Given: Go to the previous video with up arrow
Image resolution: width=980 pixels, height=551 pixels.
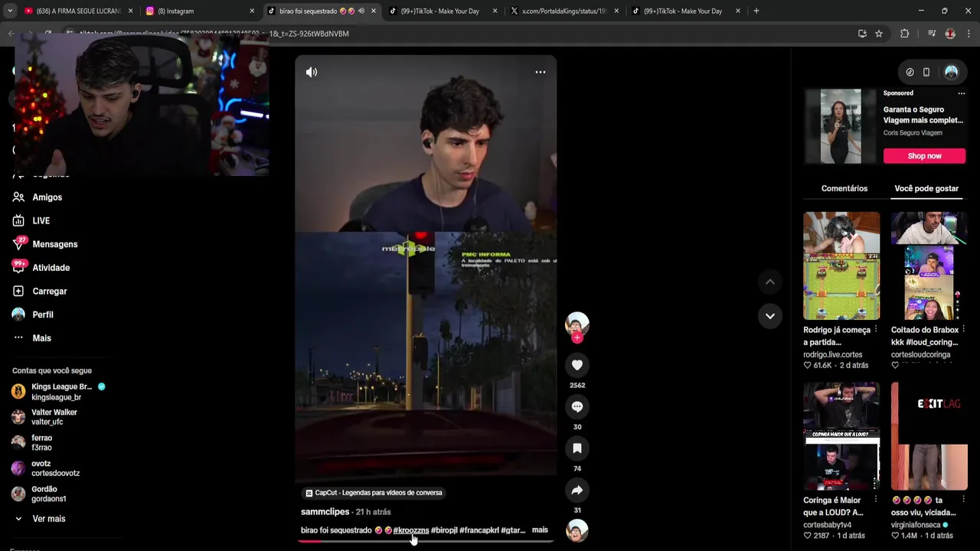Looking at the screenshot, I should (x=769, y=282).
